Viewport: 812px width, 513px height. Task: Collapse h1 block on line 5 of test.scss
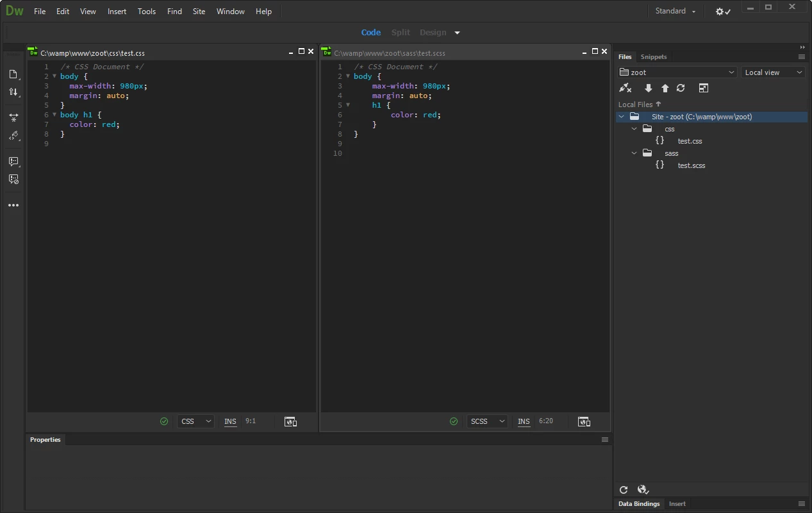click(348, 105)
